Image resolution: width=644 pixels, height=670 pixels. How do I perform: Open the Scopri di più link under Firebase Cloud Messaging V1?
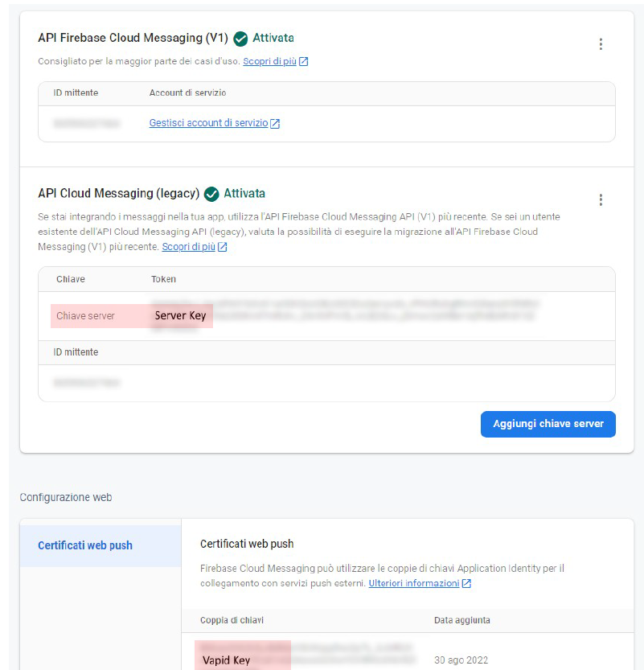(x=269, y=61)
